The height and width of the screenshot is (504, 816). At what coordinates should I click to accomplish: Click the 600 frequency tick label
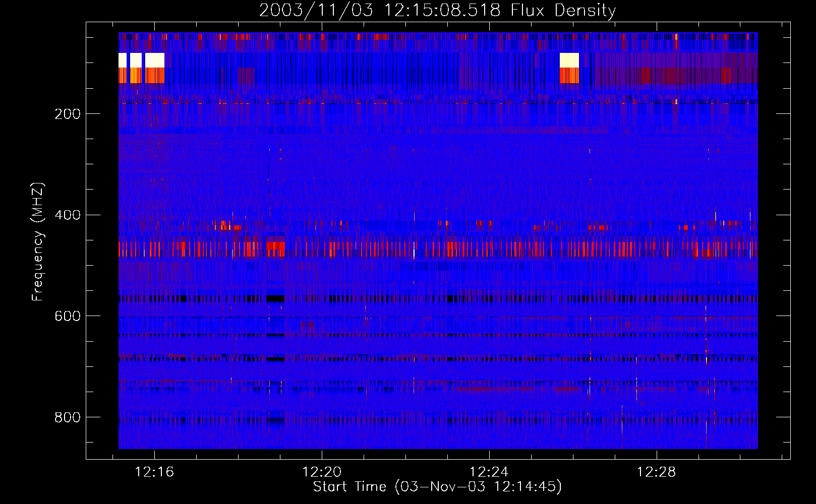68,316
